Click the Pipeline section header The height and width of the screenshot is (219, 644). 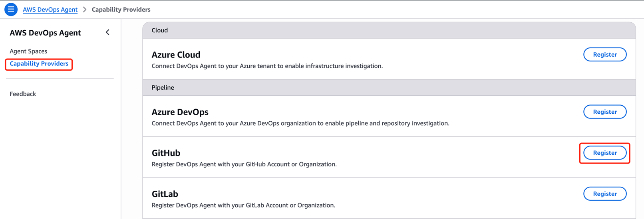click(163, 87)
